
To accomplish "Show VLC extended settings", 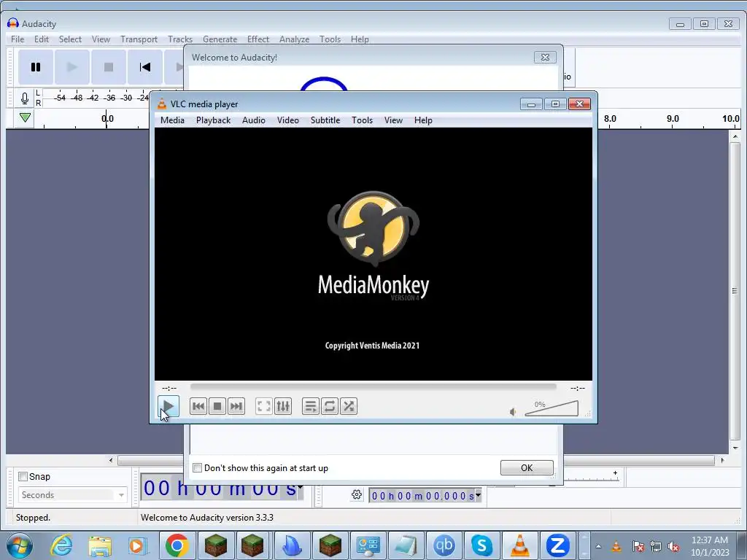I will (283, 406).
